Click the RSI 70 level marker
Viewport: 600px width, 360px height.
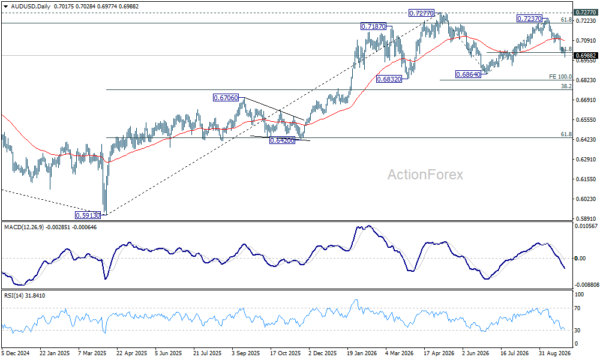pyautogui.click(x=577, y=308)
